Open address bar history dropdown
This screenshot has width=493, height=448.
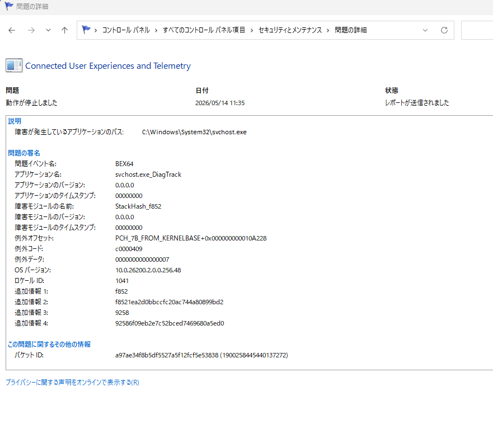point(425,30)
